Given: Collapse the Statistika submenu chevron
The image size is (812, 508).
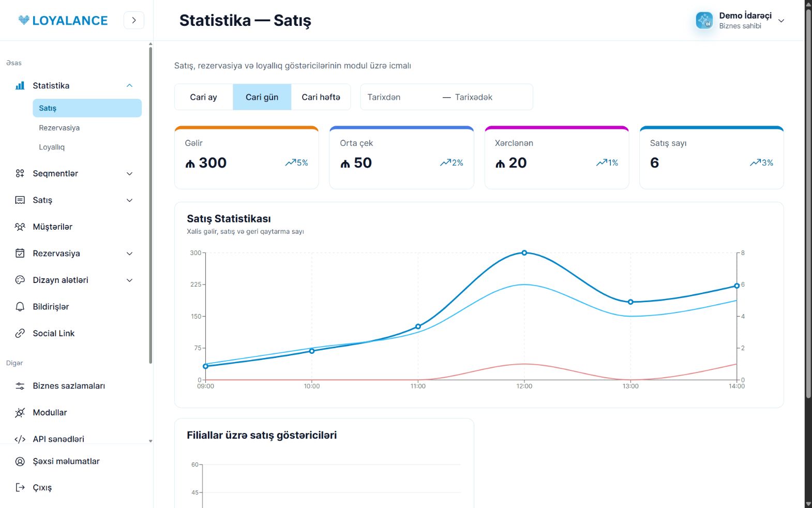Looking at the screenshot, I should (x=129, y=85).
